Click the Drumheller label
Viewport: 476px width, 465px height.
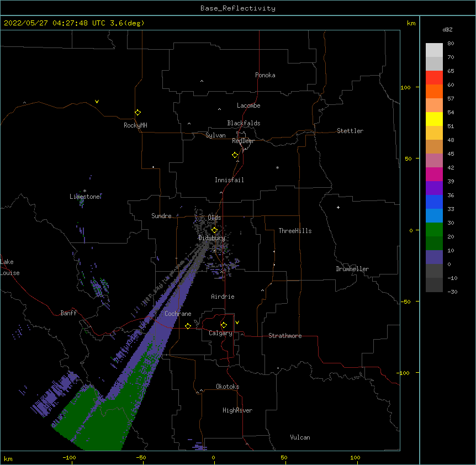(x=352, y=269)
